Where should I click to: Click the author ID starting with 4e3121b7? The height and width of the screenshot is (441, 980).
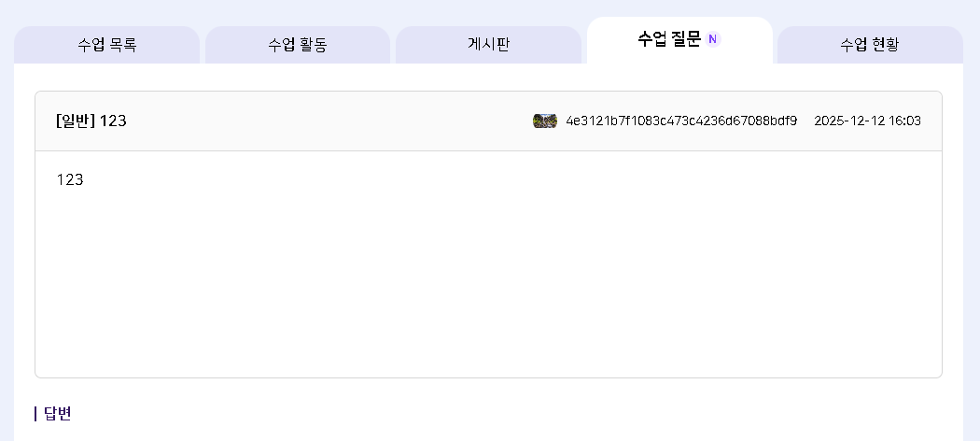[x=681, y=121]
